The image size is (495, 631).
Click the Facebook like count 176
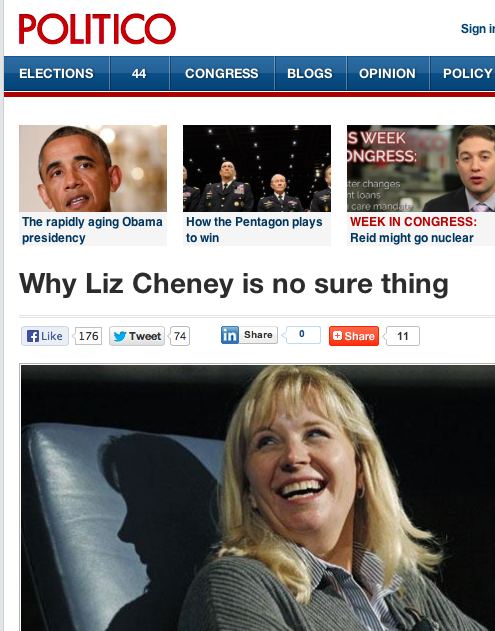pyautogui.click(x=88, y=336)
